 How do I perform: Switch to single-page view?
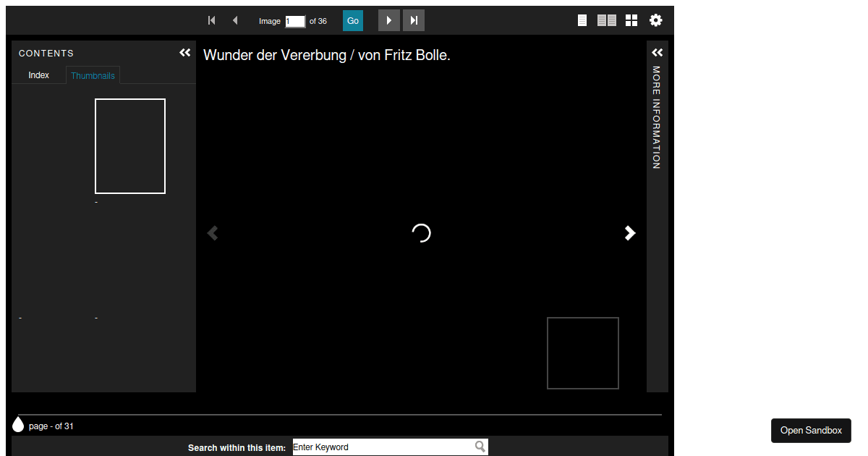pyautogui.click(x=582, y=20)
